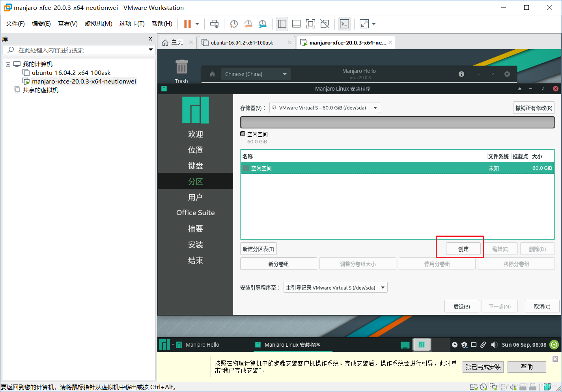Viewport: 562px width, 392px height.
Task: Click the gray partition bar
Action: [397, 123]
